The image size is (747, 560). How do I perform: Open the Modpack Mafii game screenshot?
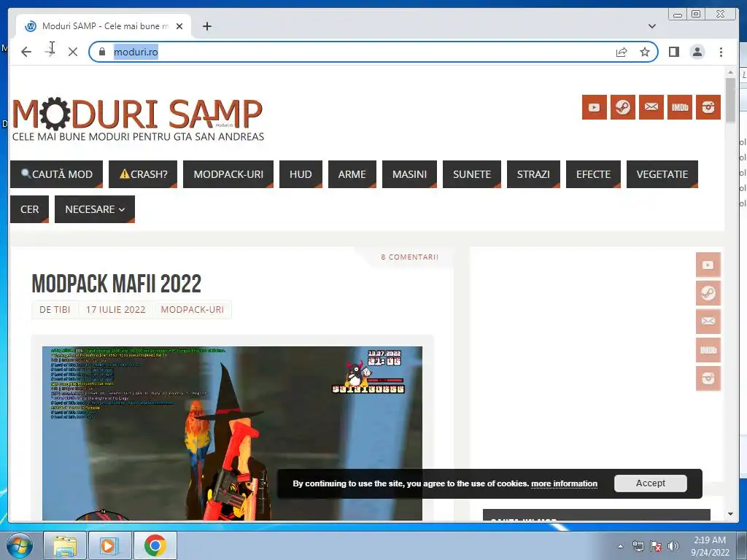232,433
